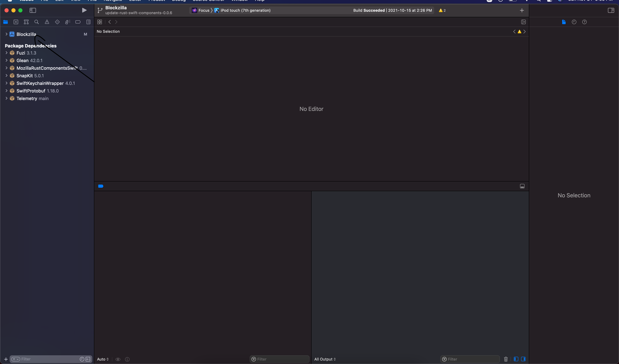The image size is (619, 364).
Task: Show the File inspector tab
Action: tap(564, 22)
